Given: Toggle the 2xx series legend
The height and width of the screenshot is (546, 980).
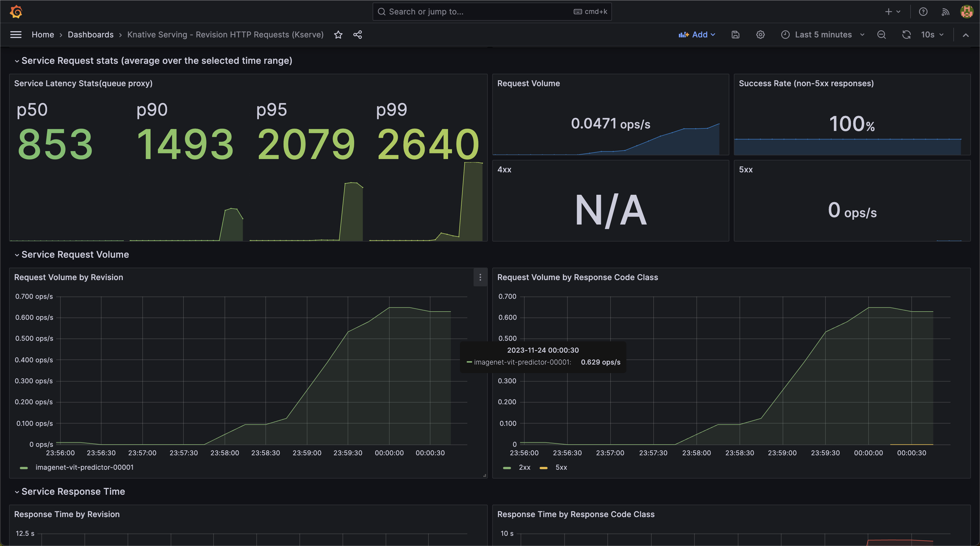Looking at the screenshot, I should tap(524, 467).
